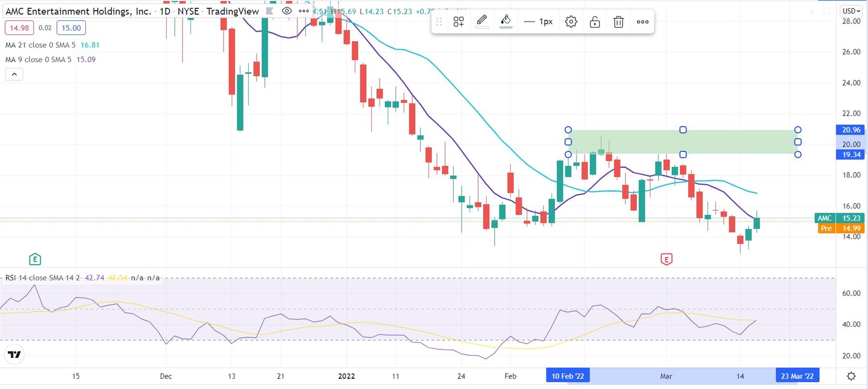
Task: Collapse the indicator legend using the chevron
Action: click(14, 74)
